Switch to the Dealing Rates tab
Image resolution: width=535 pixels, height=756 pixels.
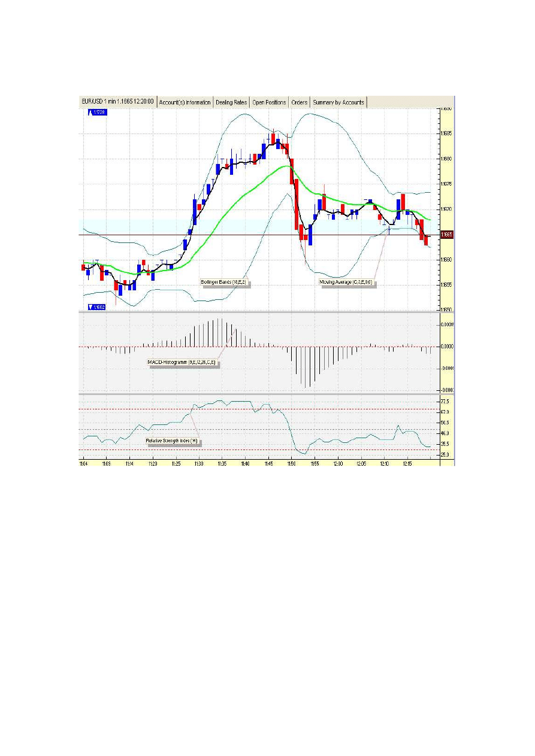coord(231,102)
